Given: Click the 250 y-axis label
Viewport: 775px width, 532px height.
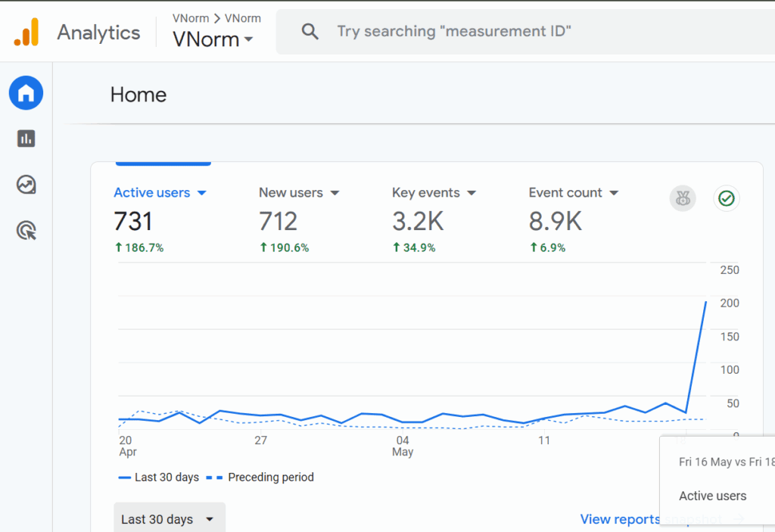Looking at the screenshot, I should point(730,270).
